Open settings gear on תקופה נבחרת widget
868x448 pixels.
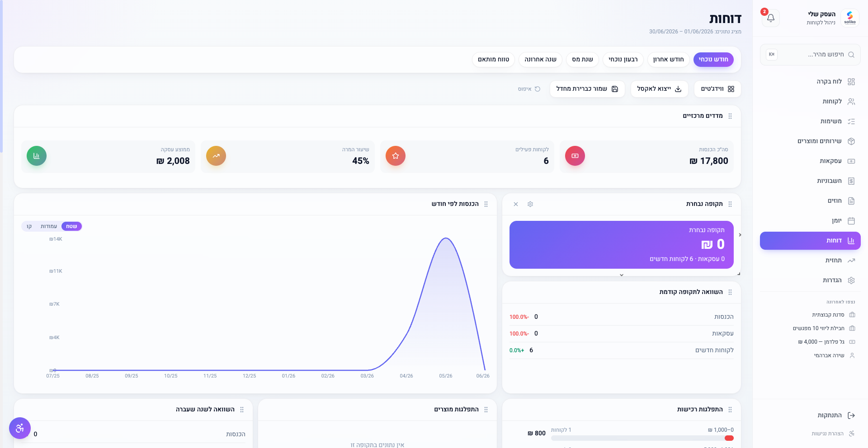(530, 204)
